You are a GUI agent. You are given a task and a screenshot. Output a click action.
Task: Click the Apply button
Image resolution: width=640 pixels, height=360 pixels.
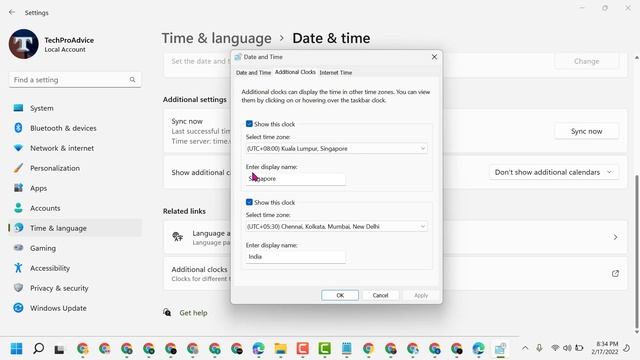tap(421, 295)
